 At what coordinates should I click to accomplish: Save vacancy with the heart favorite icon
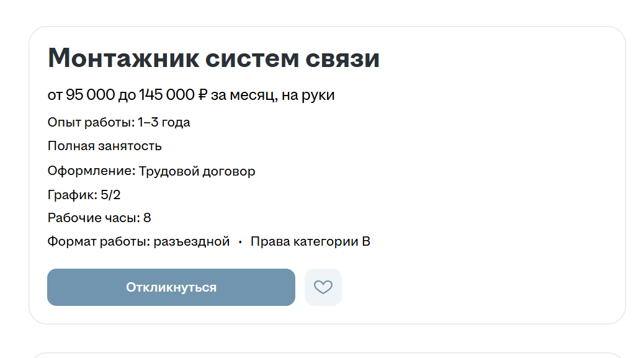click(x=323, y=287)
